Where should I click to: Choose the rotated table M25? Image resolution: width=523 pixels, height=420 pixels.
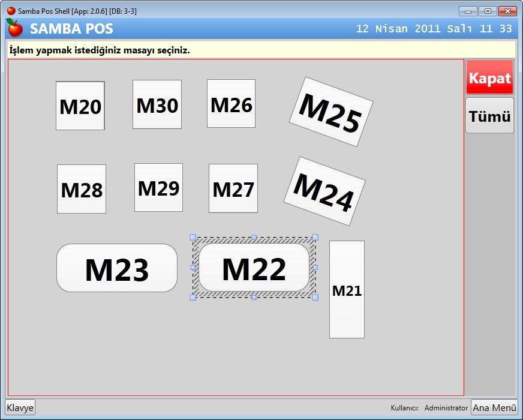[331, 112]
